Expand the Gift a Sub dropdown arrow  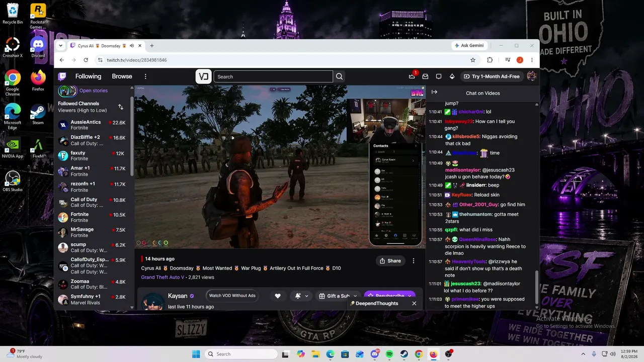coord(355,296)
